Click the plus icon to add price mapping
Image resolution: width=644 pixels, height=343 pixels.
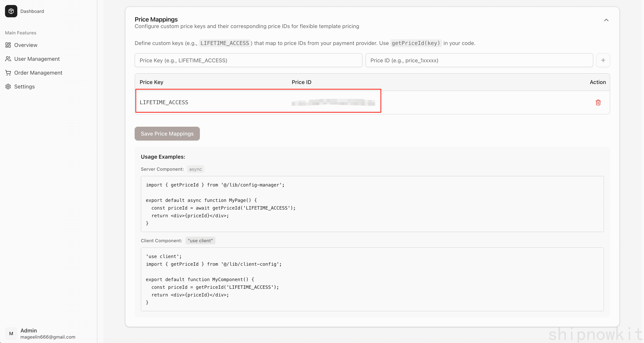(x=603, y=60)
